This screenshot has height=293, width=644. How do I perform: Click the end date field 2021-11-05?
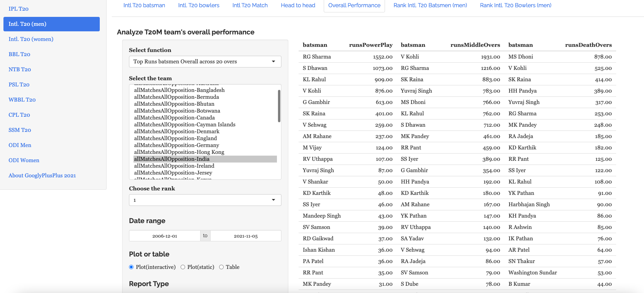pyautogui.click(x=246, y=236)
